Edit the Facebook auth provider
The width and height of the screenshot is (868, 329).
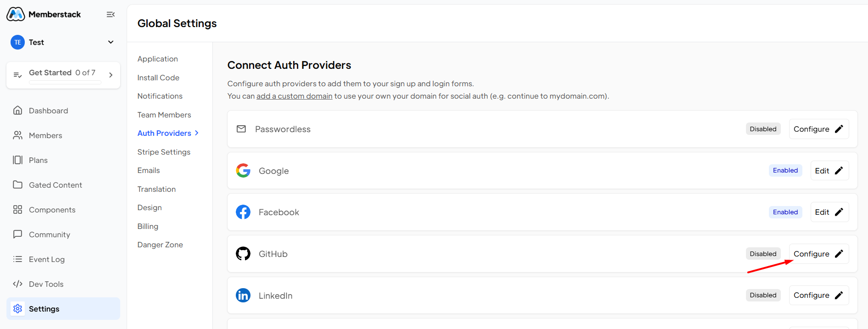coord(829,212)
